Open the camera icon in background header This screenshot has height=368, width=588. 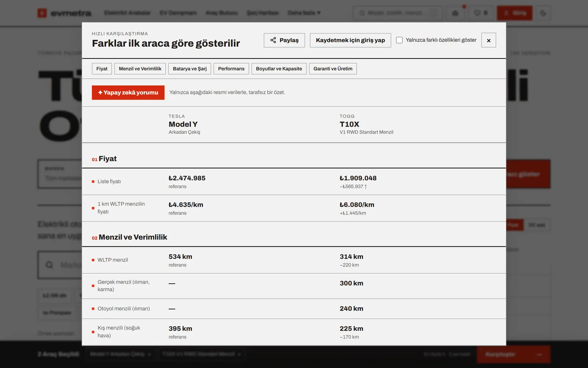coord(455,13)
